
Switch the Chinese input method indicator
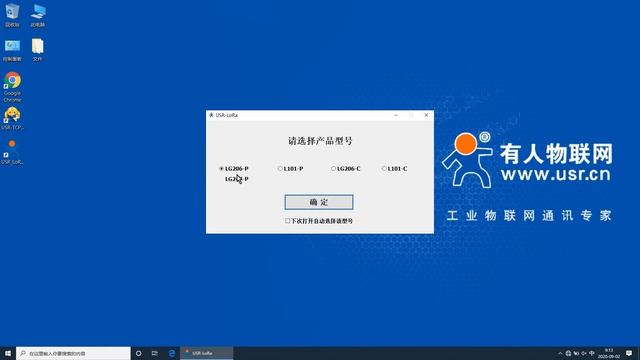click(x=592, y=353)
